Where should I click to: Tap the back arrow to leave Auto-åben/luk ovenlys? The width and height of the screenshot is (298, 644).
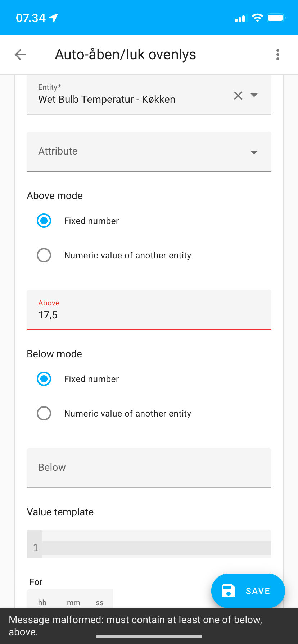coord(20,54)
